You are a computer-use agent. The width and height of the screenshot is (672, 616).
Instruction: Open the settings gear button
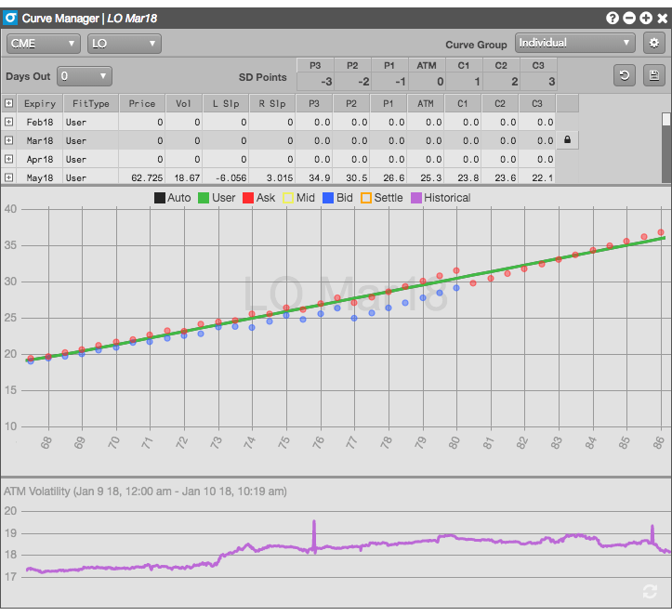(x=653, y=43)
